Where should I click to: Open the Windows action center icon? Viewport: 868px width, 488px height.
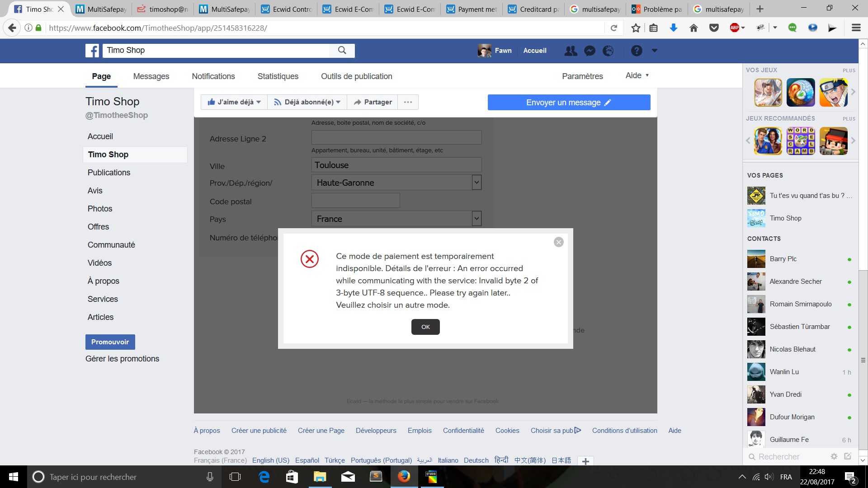[x=850, y=477]
